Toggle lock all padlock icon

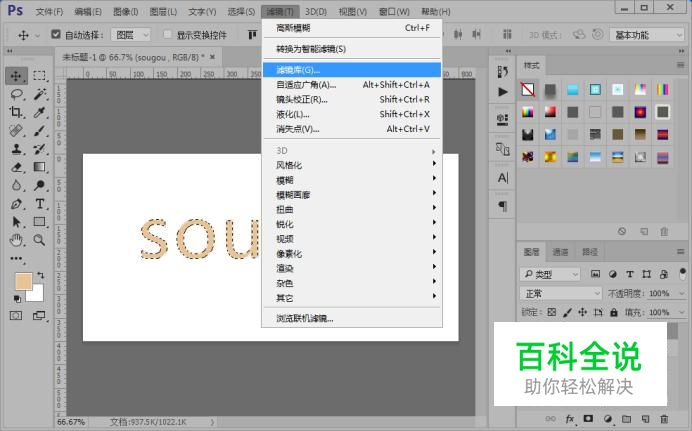[614, 312]
